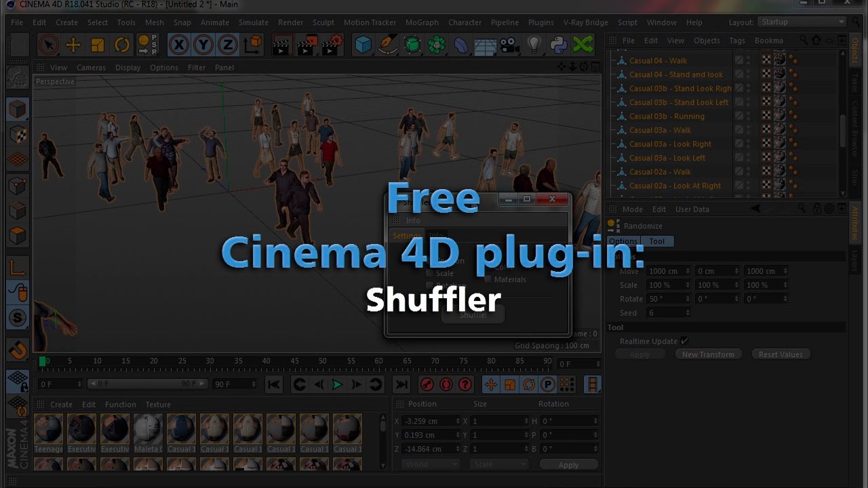The width and height of the screenshot is (868, 488).
Task: Click stepper on 90 F end frame field
Action: tap(254, 384)
